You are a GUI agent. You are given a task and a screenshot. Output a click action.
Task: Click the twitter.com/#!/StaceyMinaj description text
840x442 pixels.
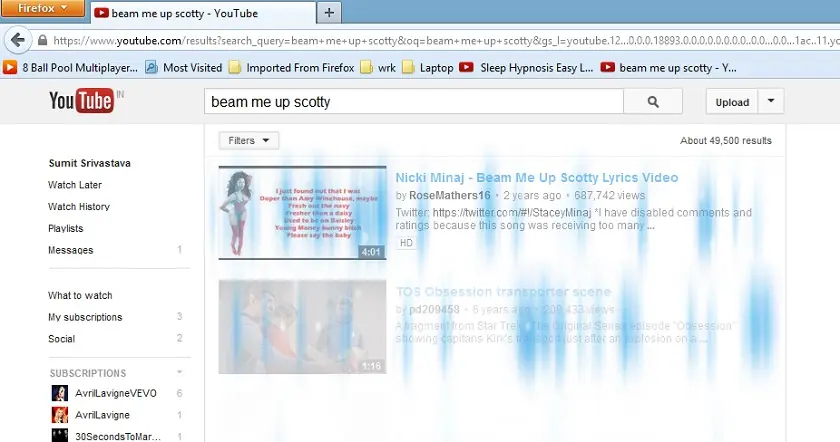coord(512,213)
